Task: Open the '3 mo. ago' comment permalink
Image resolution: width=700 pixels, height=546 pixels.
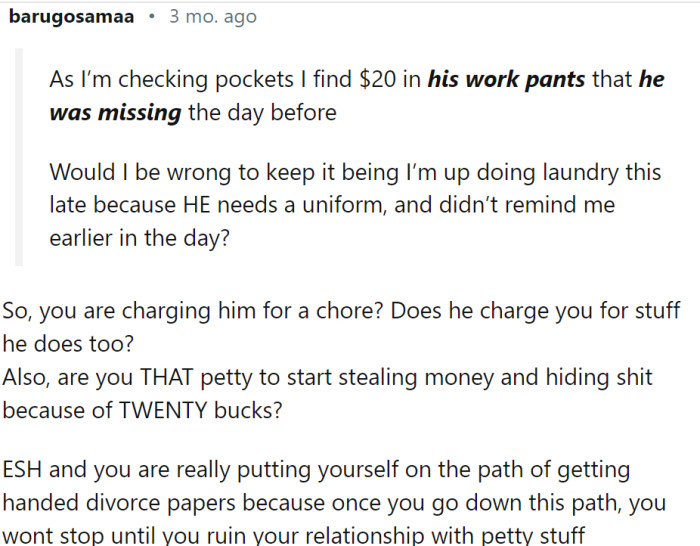Action: tap(213, 17)
